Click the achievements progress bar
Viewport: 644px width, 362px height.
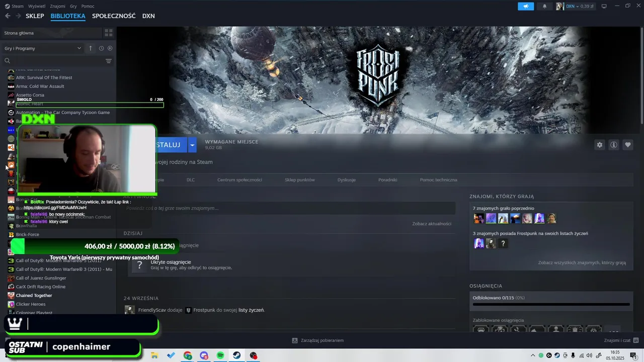[x=551, y=304]
